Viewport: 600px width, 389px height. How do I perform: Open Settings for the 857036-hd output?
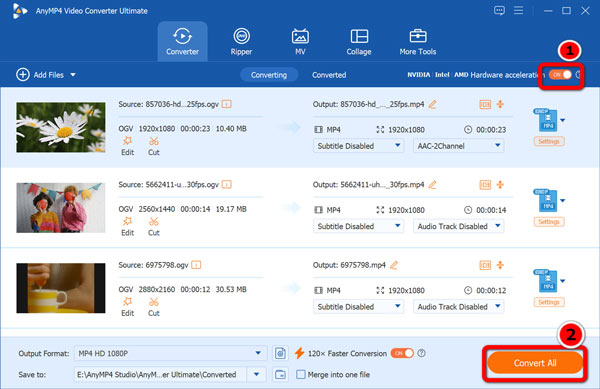[x=549, y=142]
